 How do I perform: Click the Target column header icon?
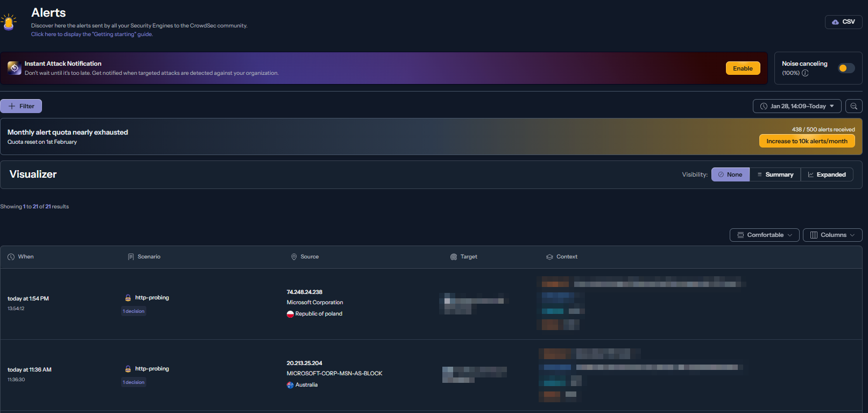pos(454,257)
